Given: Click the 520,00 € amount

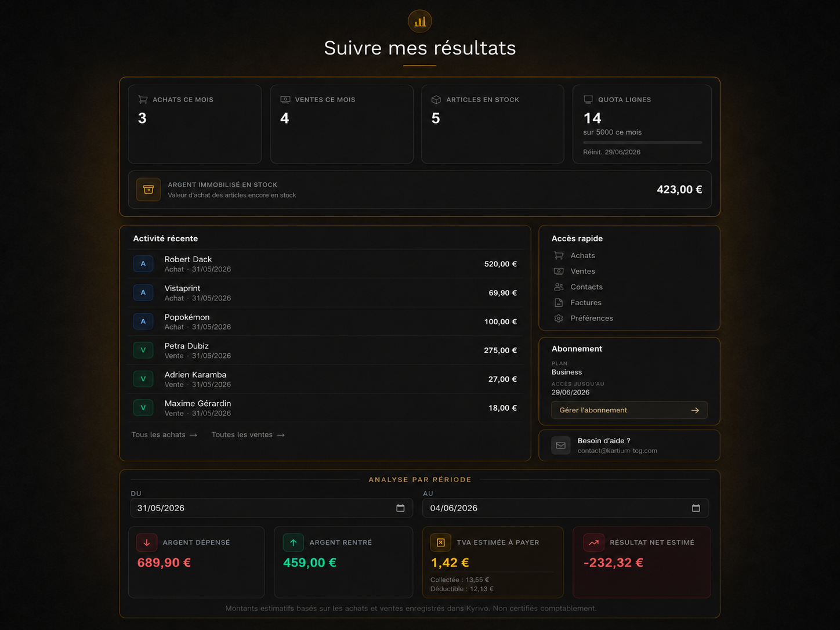Looking at the screenshot, I should coord(501,264).
